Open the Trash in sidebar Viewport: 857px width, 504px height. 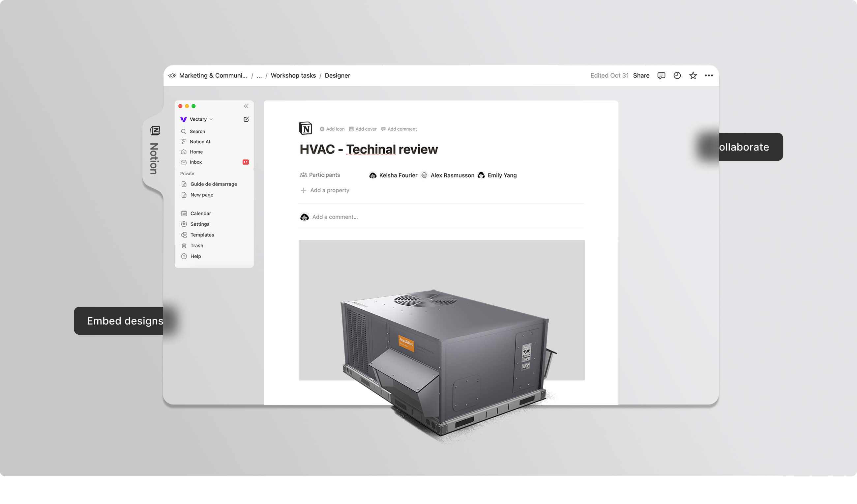click(x=196, y=245)
